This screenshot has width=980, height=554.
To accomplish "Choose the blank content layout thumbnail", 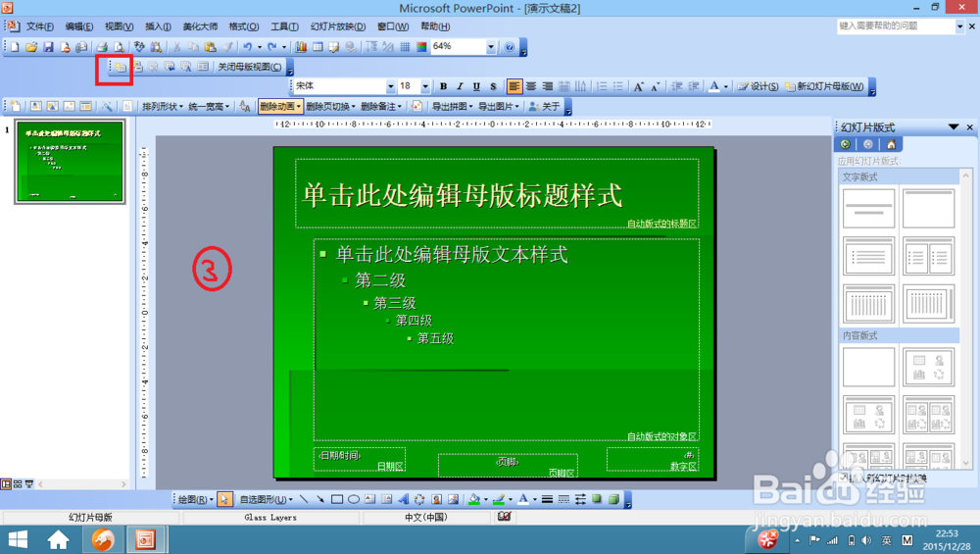I will coord(868,367).
